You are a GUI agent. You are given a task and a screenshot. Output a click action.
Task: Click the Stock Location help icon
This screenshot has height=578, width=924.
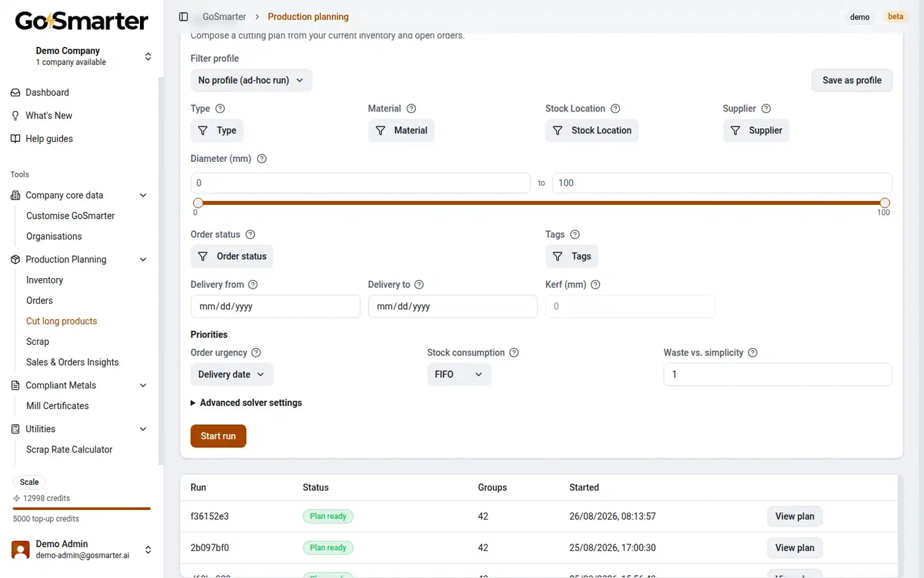point(615,108)
